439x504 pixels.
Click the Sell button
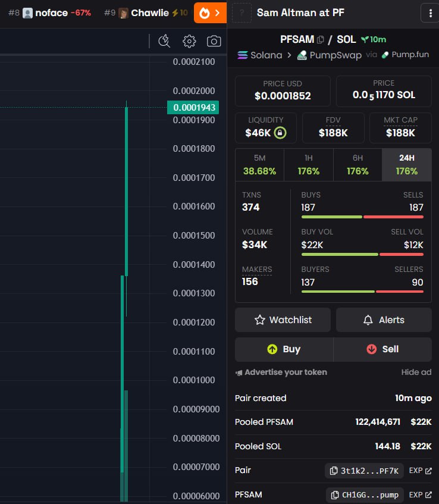(382, 349)
